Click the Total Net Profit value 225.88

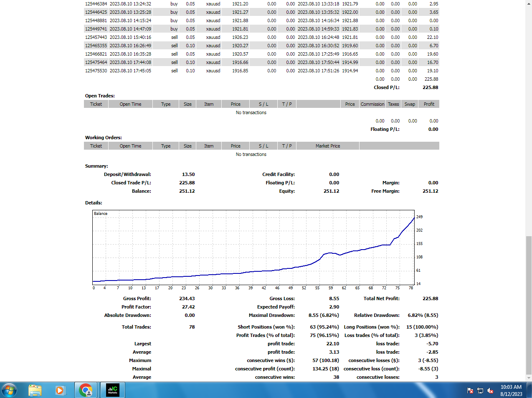click(430, 298)
